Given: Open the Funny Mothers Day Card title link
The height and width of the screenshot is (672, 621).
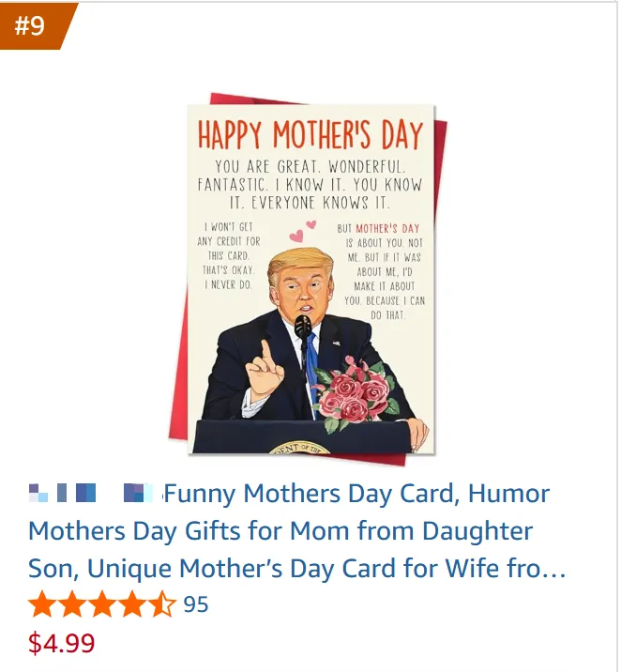Looking at the screenshot, I should pyautogui.click(x=297, y=531).
